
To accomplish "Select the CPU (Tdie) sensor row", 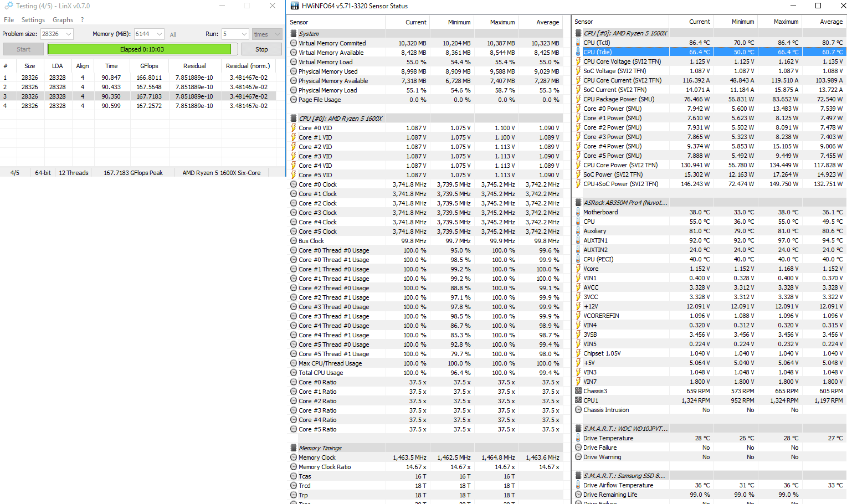I will [709, 52].
